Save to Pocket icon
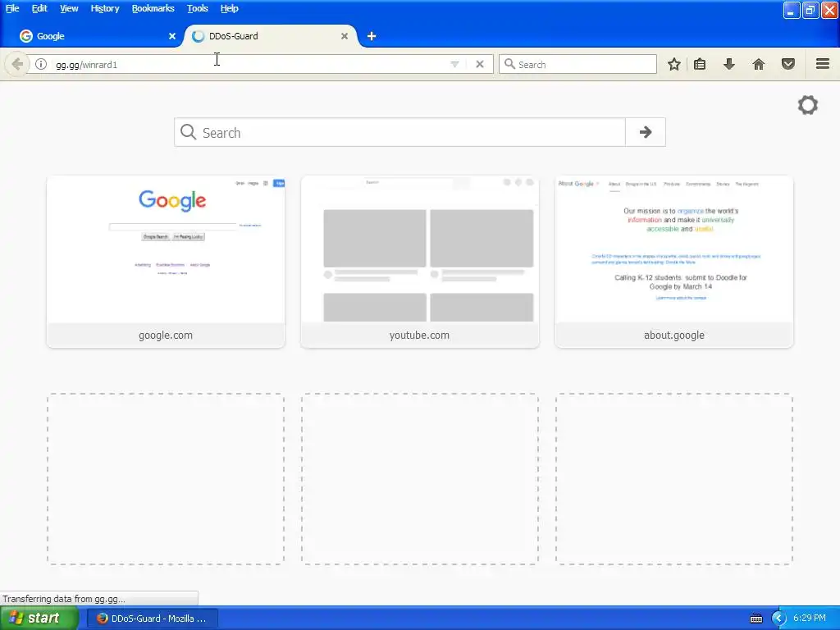Viewport: 840px width, 630px height. [x=788, y=64]
